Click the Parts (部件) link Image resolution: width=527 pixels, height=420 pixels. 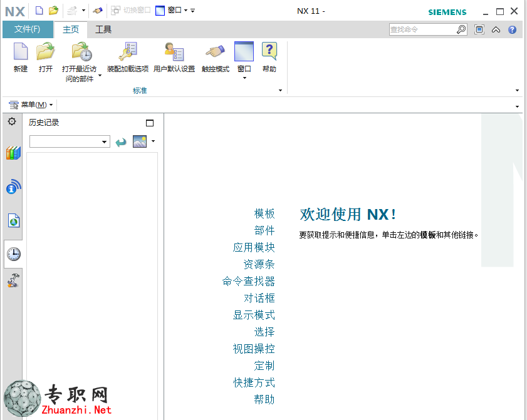tap(264, 230)
